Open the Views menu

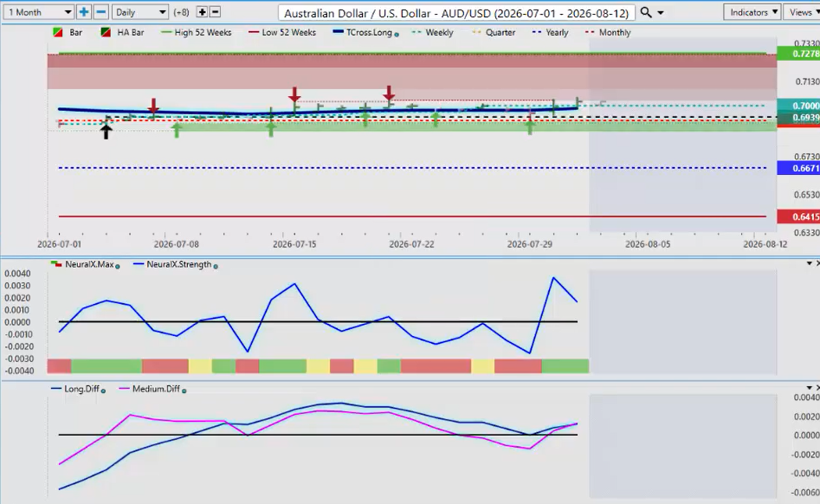point(803,12)
